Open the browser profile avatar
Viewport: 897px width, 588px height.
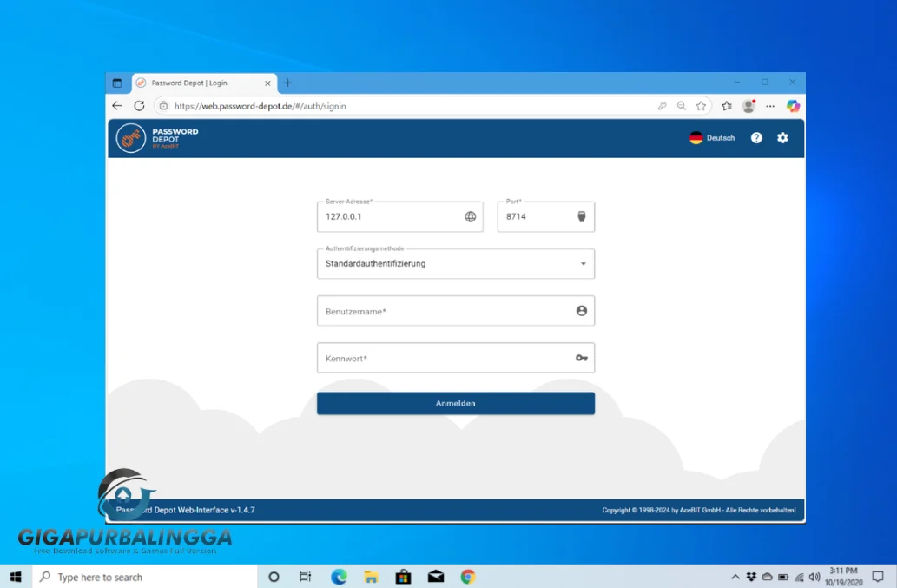[749, 106]
